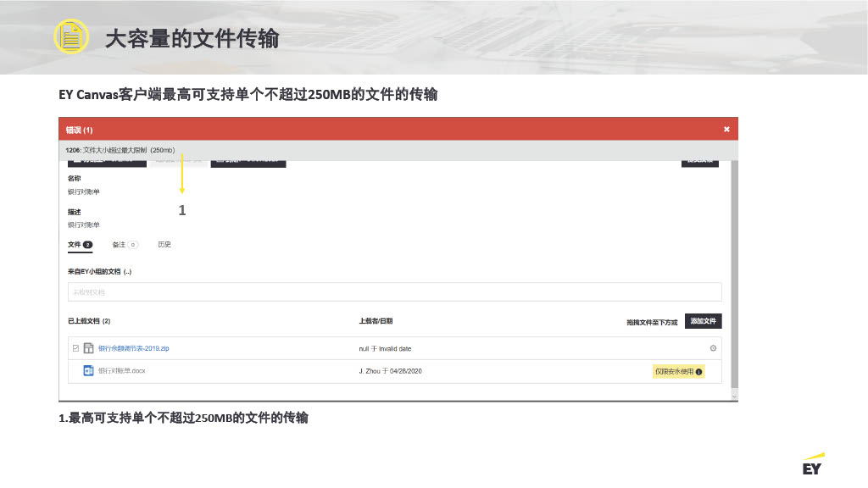Select the 'null 于 Invalid date' text
868x488 pixels.
[386, 348]
